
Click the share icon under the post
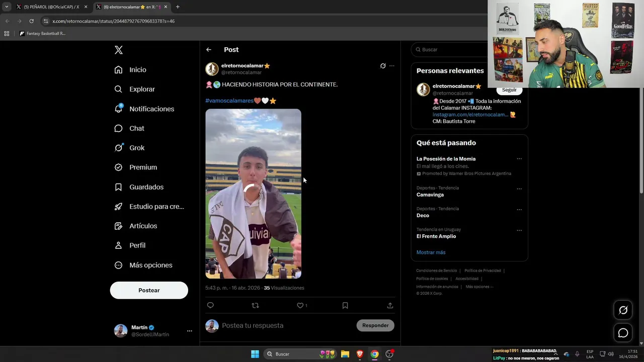(390, 305)
